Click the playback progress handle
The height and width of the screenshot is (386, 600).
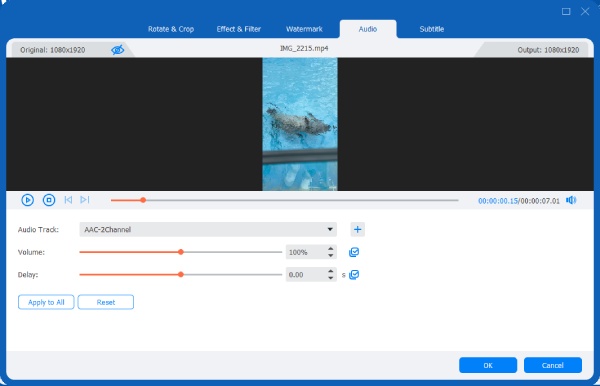(x=143, y=200)
